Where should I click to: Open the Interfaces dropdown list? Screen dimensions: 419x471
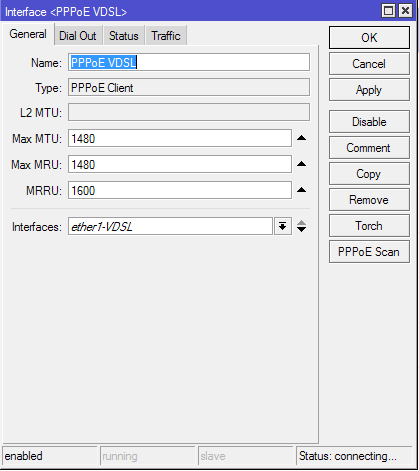[283, 226]
